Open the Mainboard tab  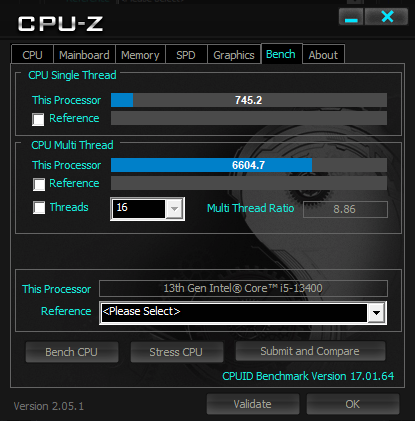point(84,55)
